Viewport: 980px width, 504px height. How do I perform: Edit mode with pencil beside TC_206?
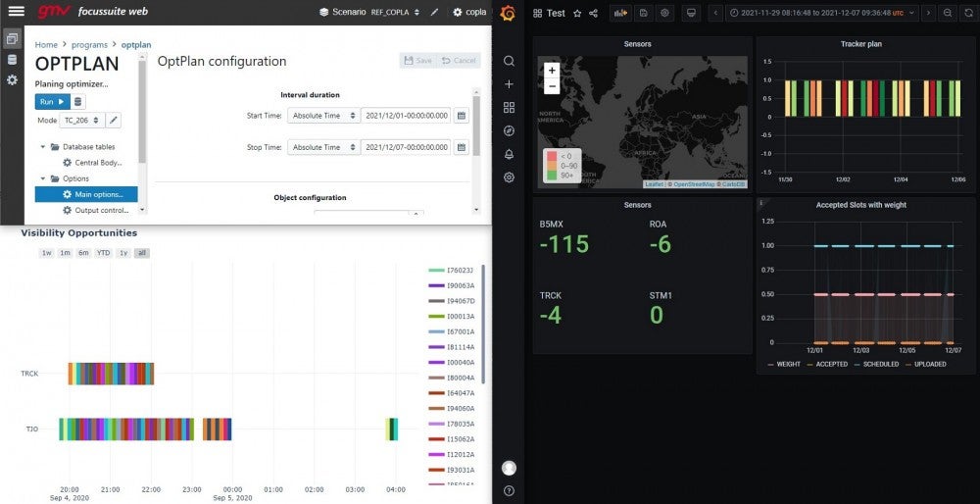click(113, 120)
